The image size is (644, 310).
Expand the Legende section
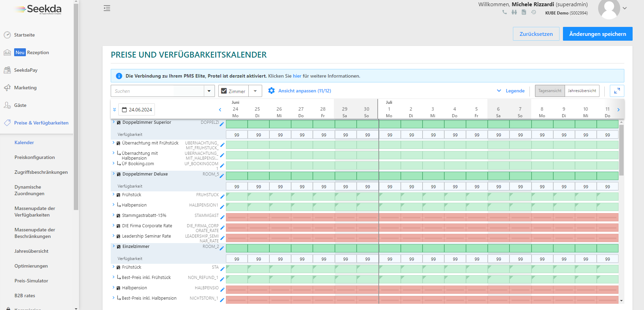click(511, 91)
